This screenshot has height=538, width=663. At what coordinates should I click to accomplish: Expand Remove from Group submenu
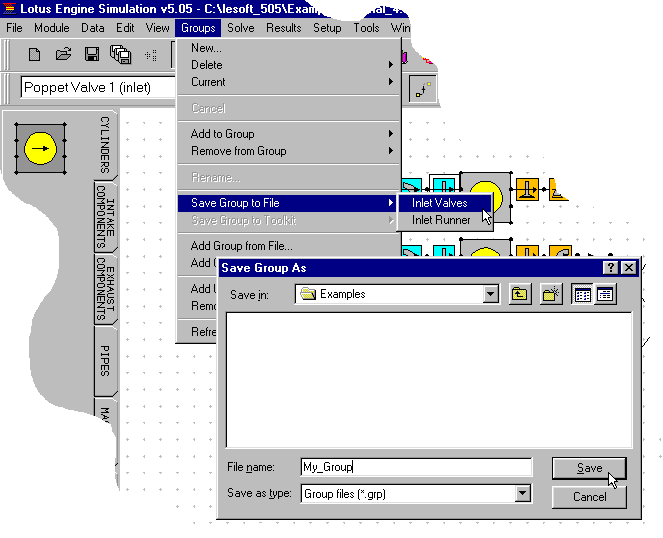pyautogui.click(x=289, y=151)
